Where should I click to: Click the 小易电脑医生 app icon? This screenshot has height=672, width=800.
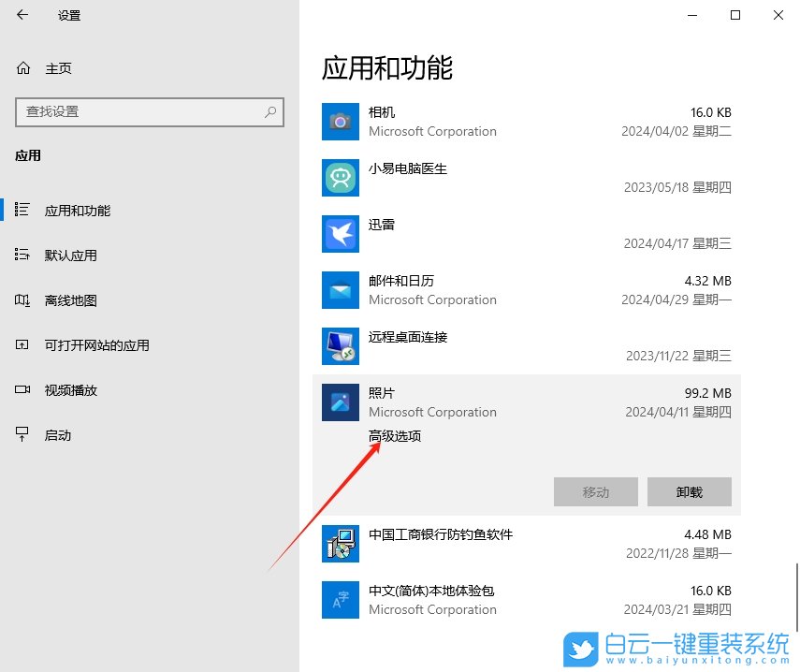[x=340, y=178]
